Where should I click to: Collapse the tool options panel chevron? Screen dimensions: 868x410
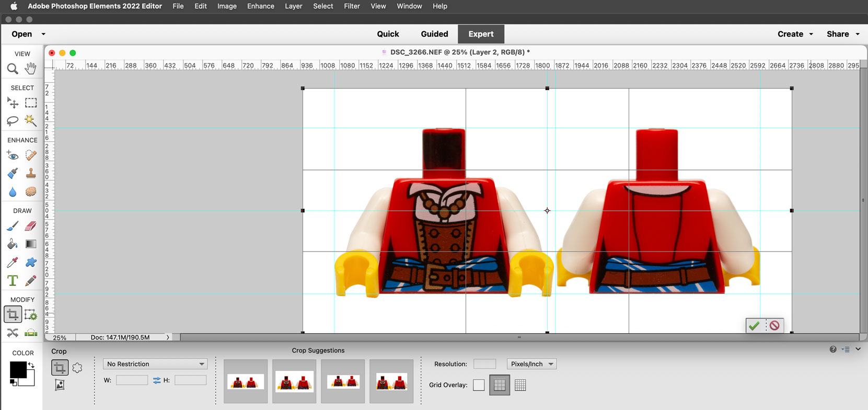point(858,349)
